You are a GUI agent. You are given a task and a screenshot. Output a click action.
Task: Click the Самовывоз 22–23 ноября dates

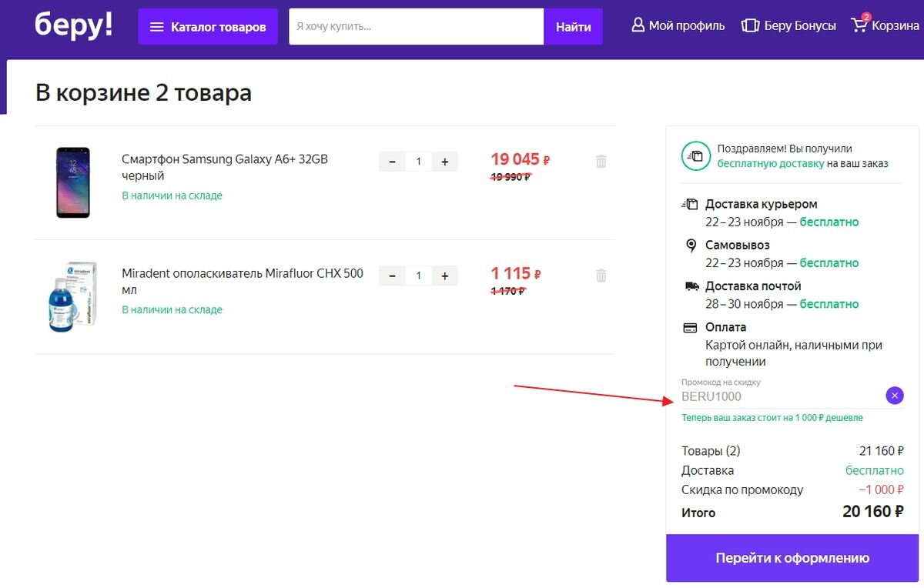(744, 263)
